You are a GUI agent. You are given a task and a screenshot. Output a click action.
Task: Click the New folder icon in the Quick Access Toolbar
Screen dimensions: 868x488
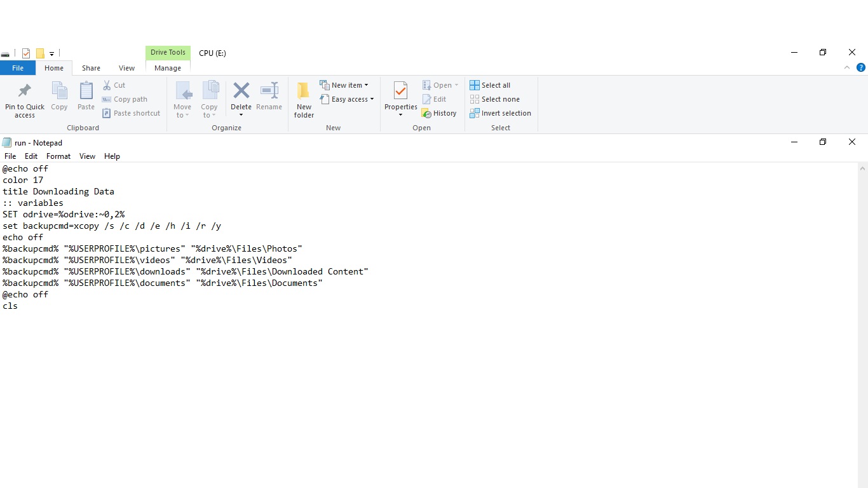click(40, 53)
